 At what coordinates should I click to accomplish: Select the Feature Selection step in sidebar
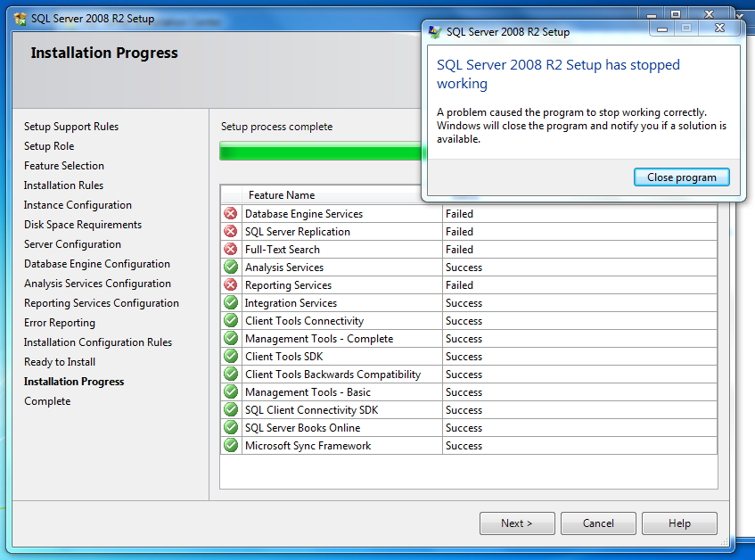point(64,166)
